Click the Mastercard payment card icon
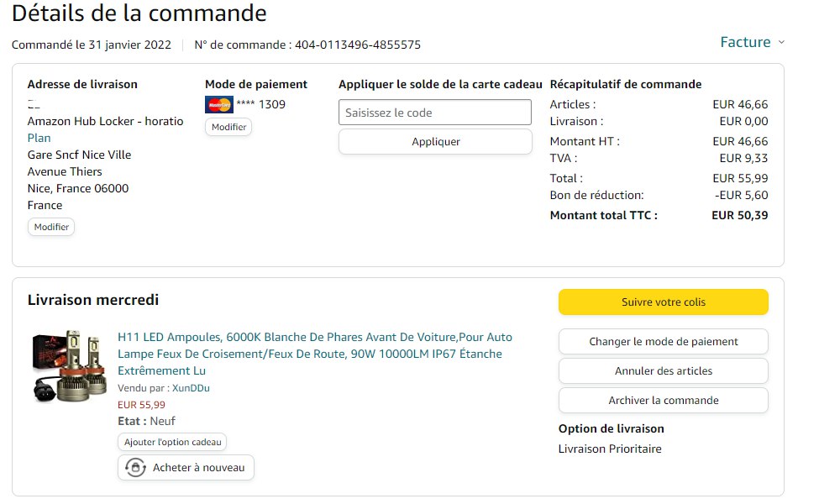 coord(218,105)
